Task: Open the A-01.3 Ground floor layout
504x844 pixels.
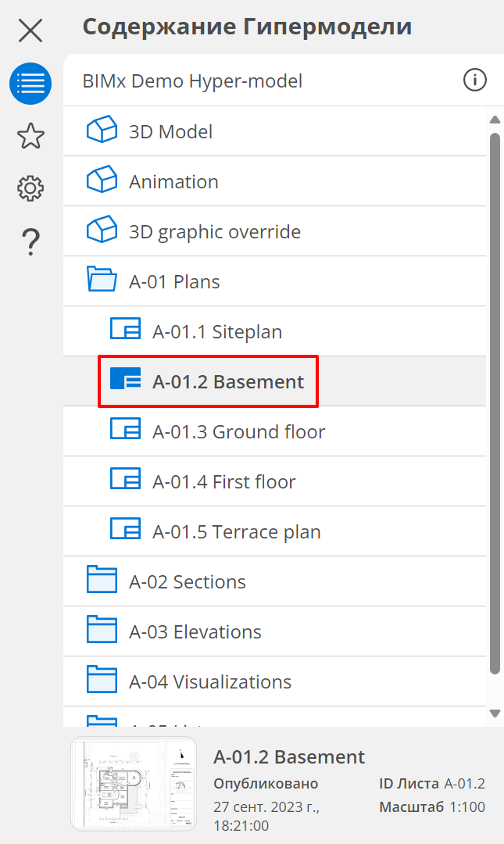Action: pyautogui.click(x=238, y=431)
